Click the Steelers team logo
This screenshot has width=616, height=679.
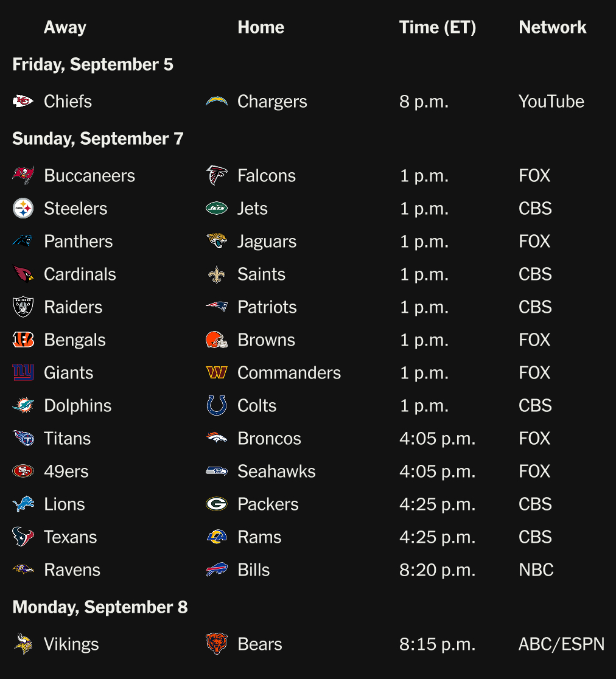coord(23,209)
